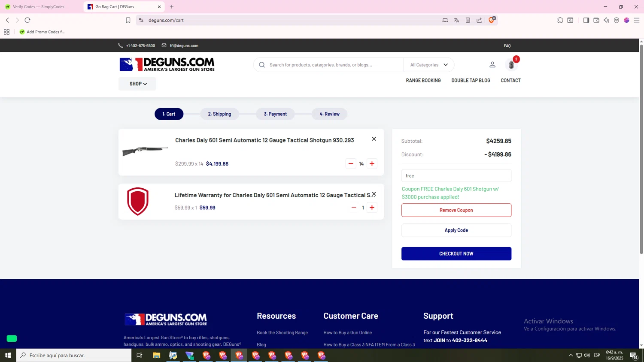
Task: Click the Apply Code button
Action: pos(456,230)
